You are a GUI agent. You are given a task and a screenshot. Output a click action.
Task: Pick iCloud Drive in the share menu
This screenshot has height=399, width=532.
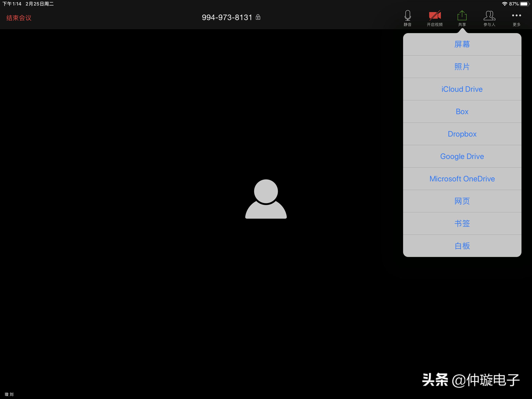point(462,89)
